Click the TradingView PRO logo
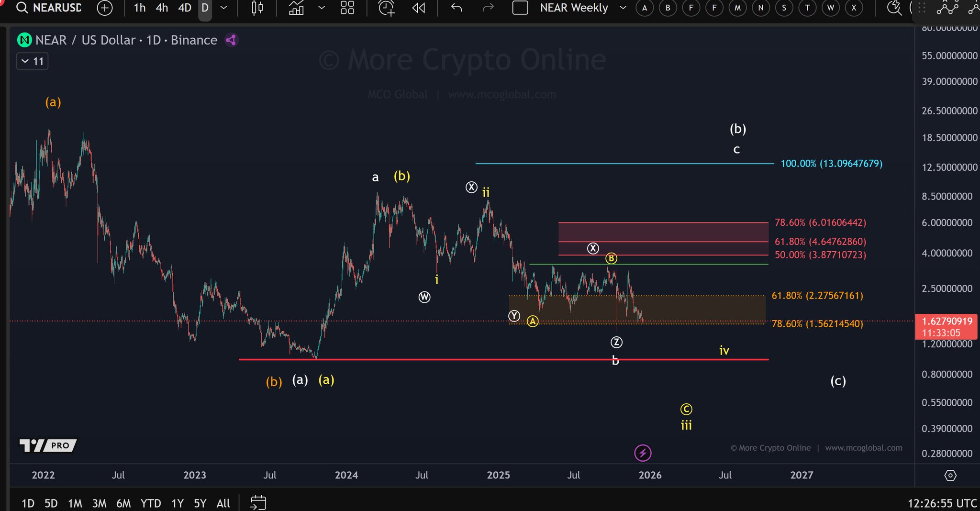The height and width of the screenshot is (511, 980). (48, 445)
